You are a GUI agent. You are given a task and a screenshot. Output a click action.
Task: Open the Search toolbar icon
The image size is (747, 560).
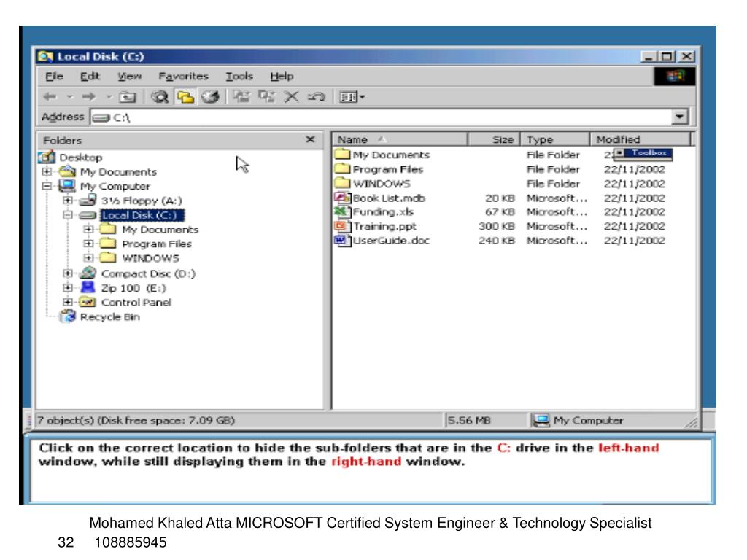pyautogui.click(x=160, y=97)
